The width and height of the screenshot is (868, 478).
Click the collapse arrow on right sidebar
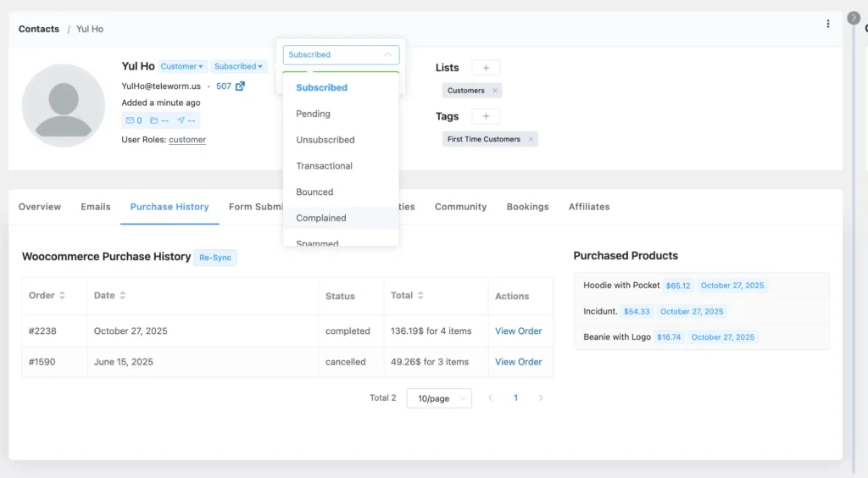point(854,18)
